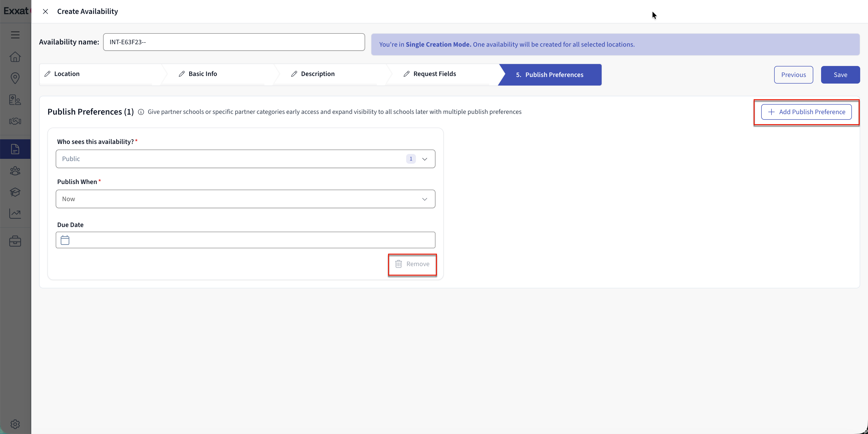Click the home icon in sidebar
Image resolution: width=868 pixels, height=434 pixels.
click(x=15, y=57)
